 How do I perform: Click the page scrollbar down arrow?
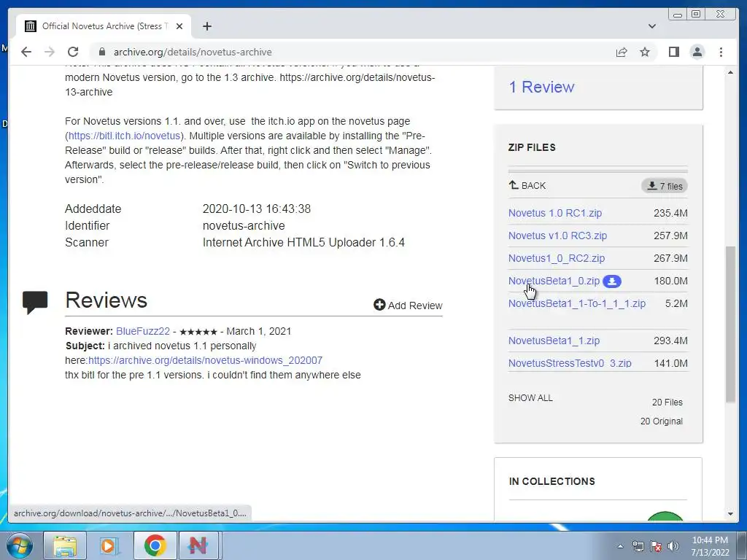point(730,514)
